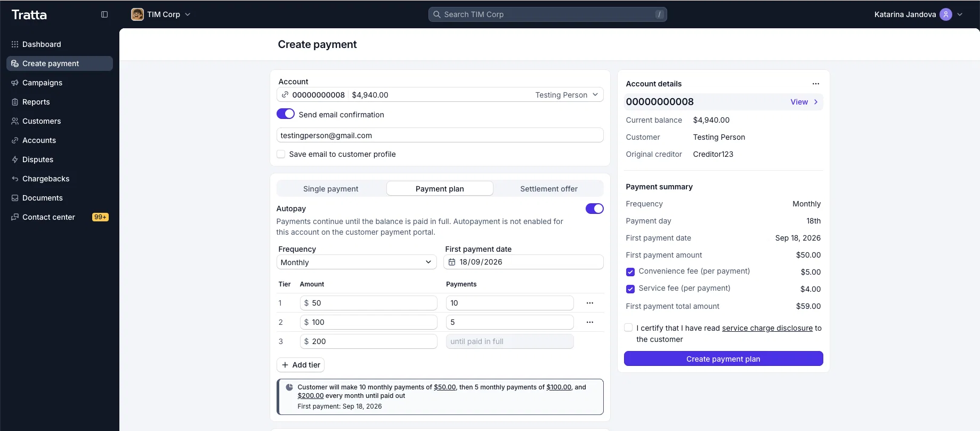The height and width of the screenshot is (431, 980).
Task: Open Create payment in sidebar
Action: 60,63
